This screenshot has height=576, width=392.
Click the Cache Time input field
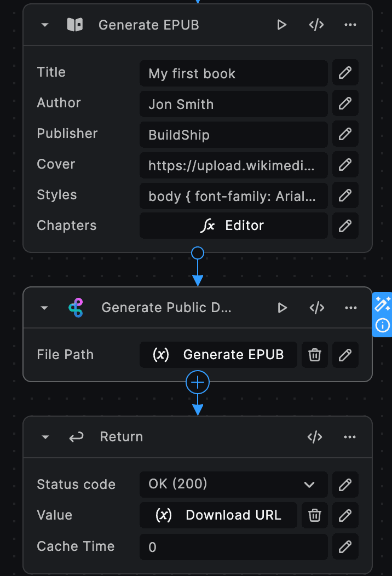(x=233, y=546)
